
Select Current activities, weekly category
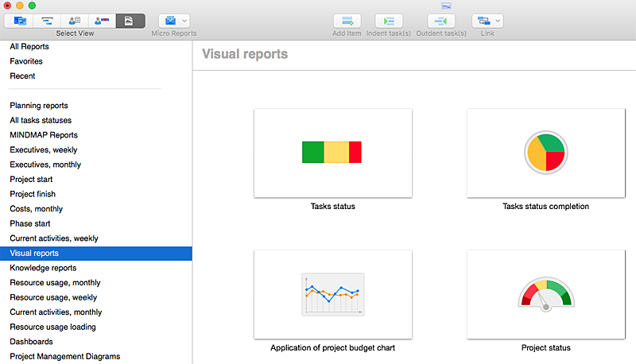pos(54,238)
